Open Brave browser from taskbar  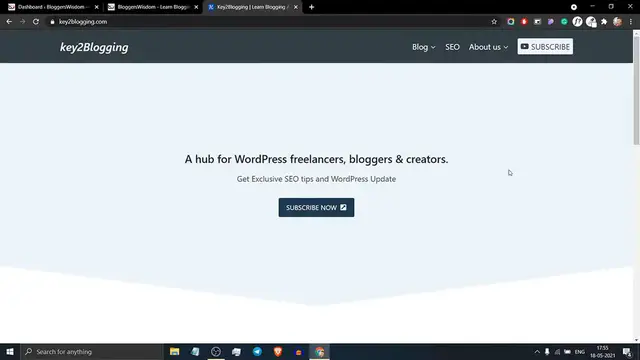click(278, 351)
